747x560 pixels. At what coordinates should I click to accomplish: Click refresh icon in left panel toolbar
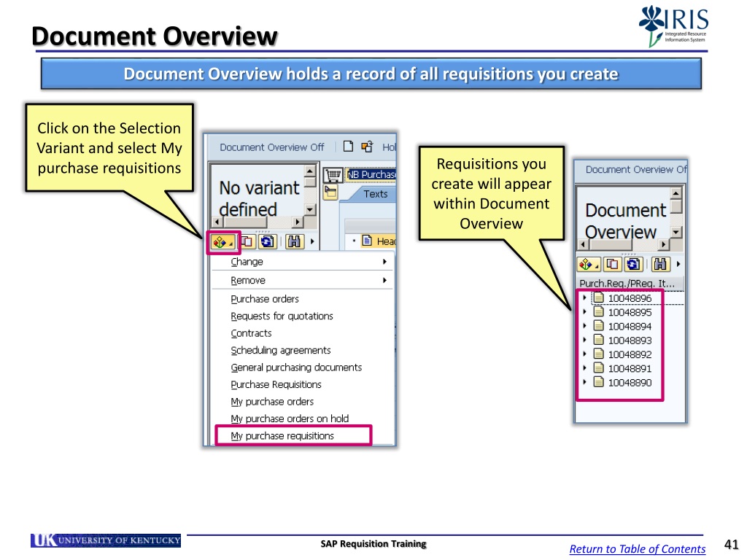pos(267,242)
